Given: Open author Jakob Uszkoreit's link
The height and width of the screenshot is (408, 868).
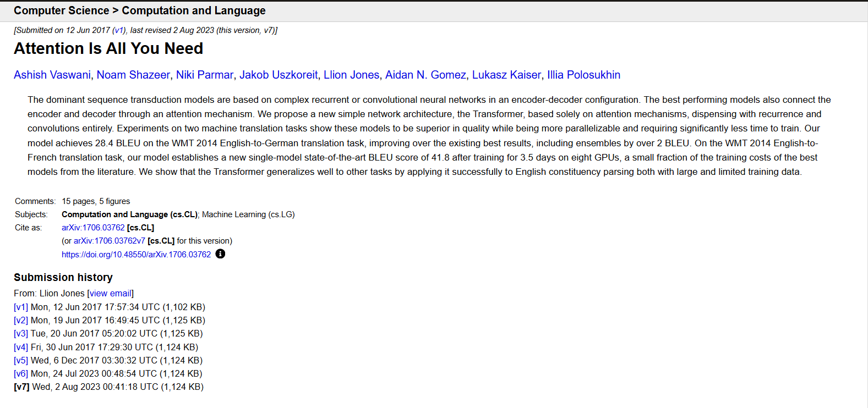Looking at the screenshot, I should [279, 75].
